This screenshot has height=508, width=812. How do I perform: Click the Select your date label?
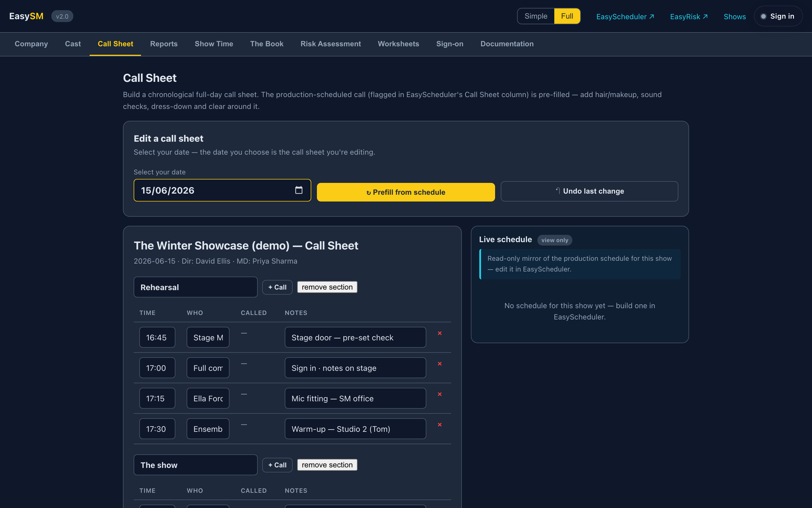pos(160,172)
